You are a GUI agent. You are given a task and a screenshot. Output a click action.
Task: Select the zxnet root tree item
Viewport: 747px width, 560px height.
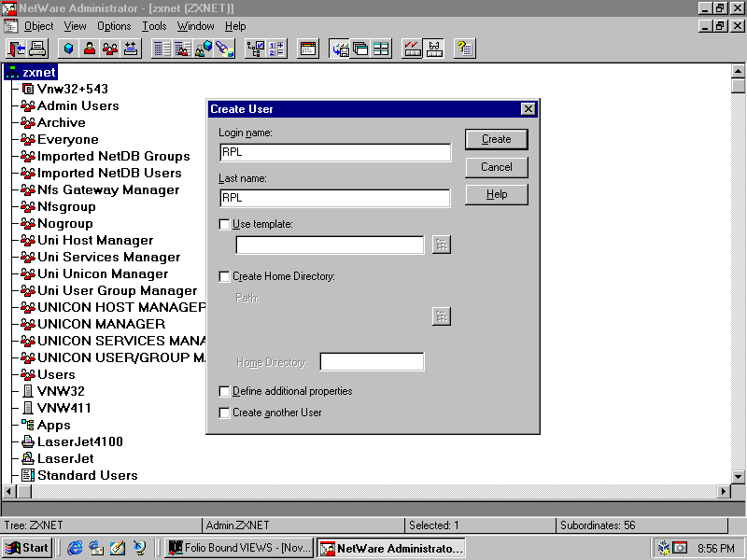32,73
